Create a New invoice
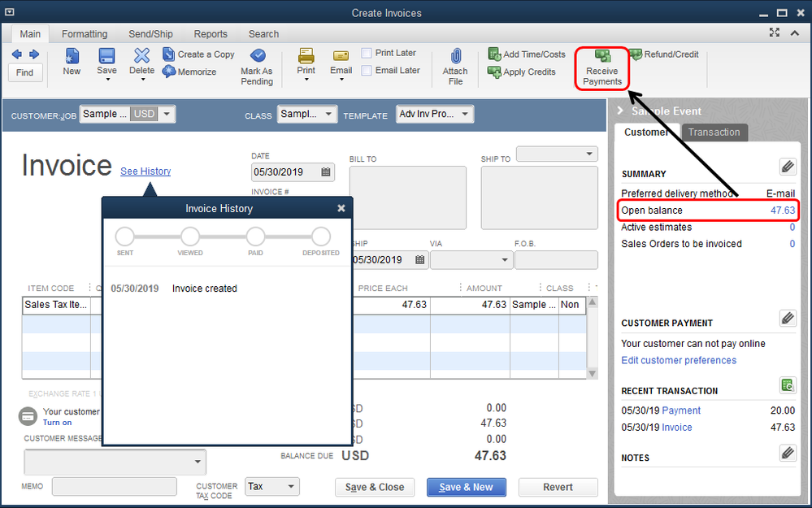This screenshot has width=812, height=508. tap(72, 62)
